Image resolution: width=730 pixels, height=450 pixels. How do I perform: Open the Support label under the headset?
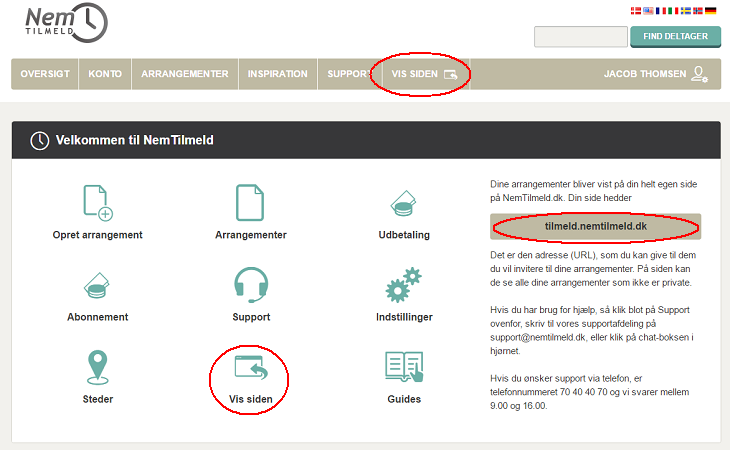point(251,317)
